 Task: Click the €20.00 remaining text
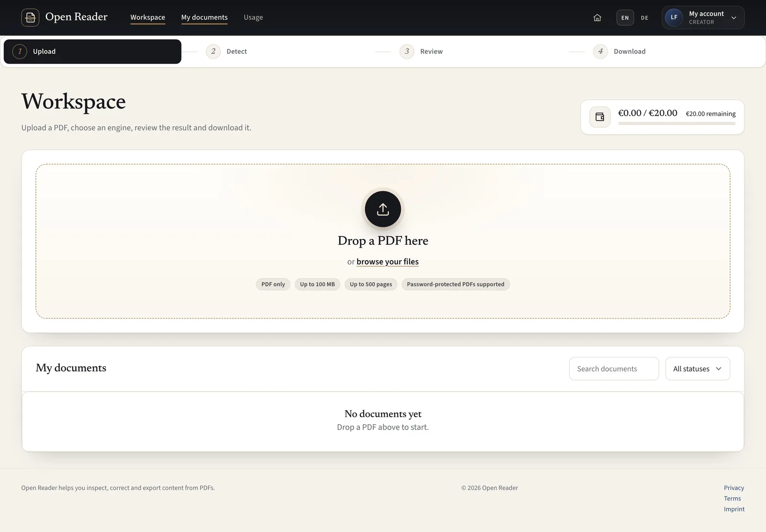coord(711,114)
